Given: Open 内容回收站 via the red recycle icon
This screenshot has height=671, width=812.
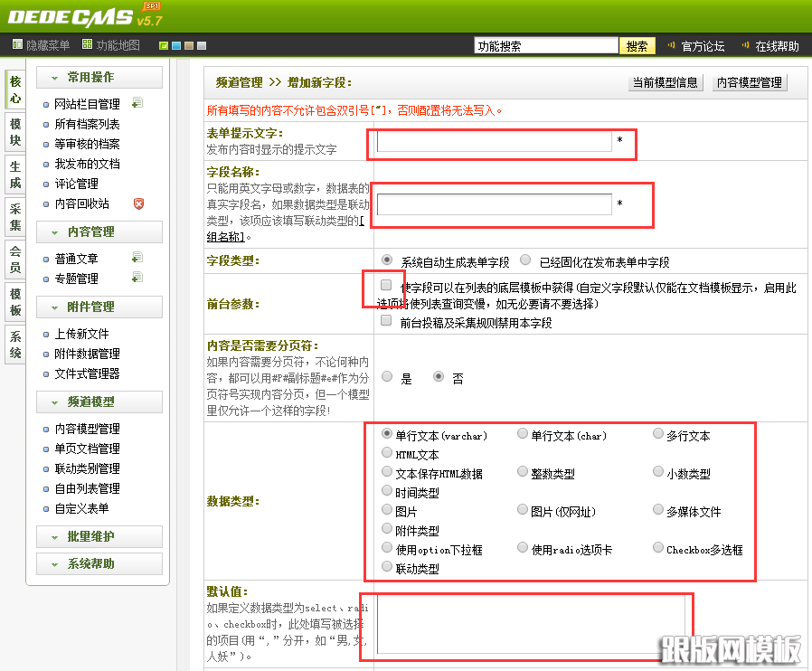Looking at the screenshot, I should 138,204.
